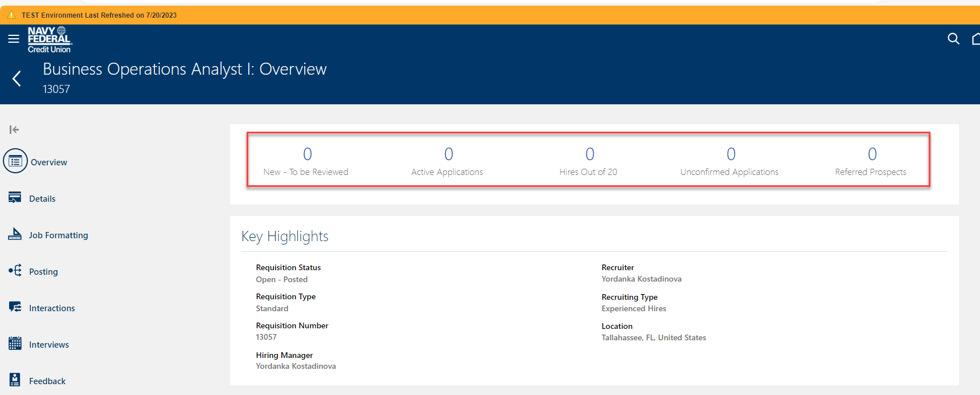Click the Active Applications label
This screenshot has width=980, height=395.
(x=447, y=172)
